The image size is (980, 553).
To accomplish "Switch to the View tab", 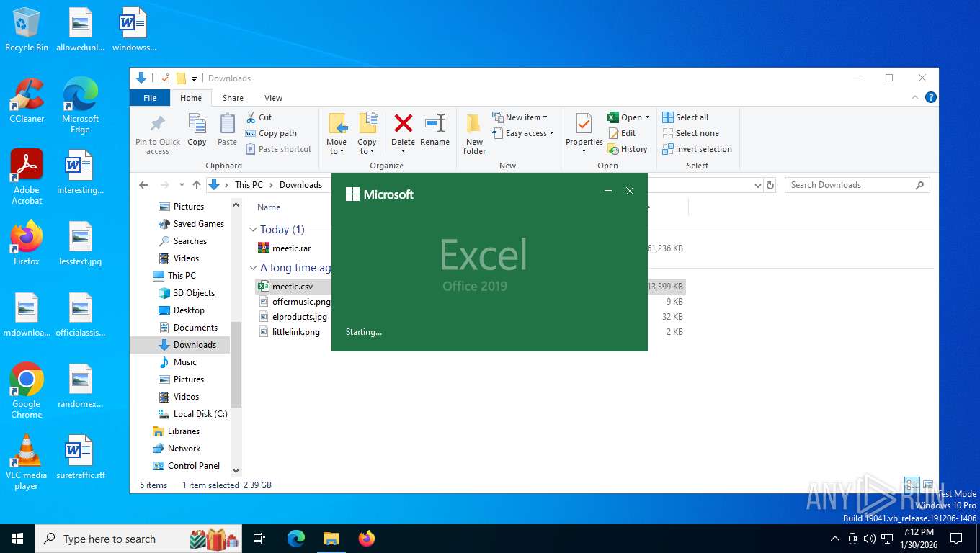I will click(x=273, y=98).
